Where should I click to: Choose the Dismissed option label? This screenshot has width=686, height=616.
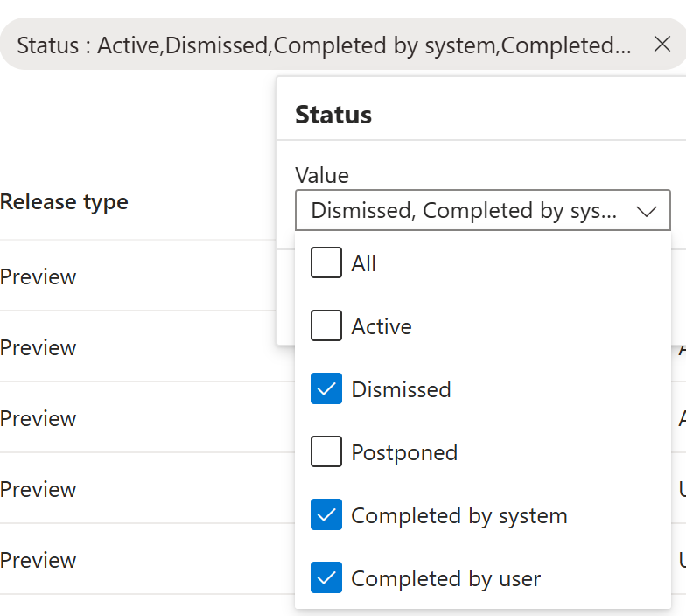[x=401, y=389]
